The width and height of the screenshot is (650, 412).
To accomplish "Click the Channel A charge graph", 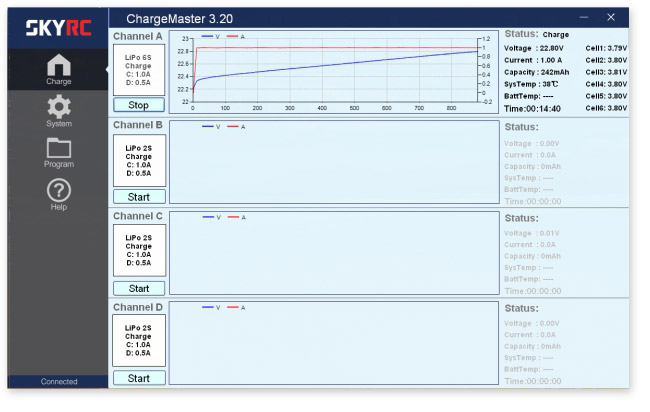I will point(334,72).
